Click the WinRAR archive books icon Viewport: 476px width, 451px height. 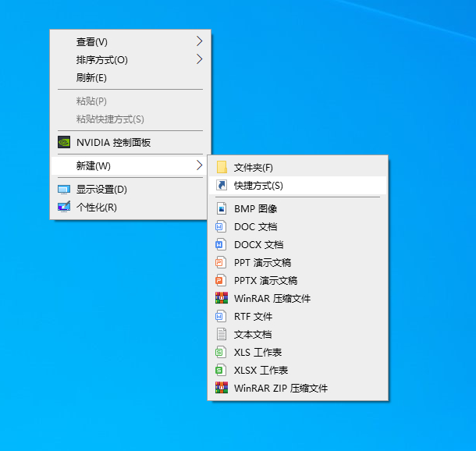pos(222,298)
